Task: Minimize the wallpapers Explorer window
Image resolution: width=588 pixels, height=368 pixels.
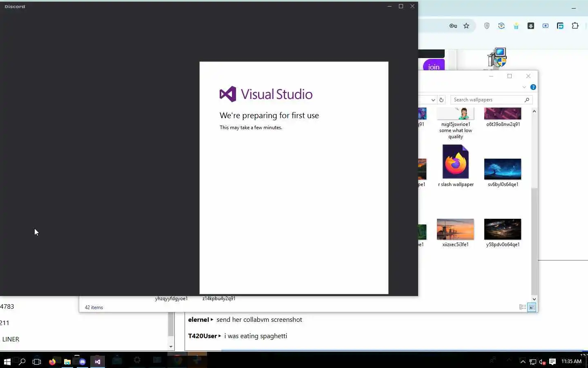Action: click(491, 76)
